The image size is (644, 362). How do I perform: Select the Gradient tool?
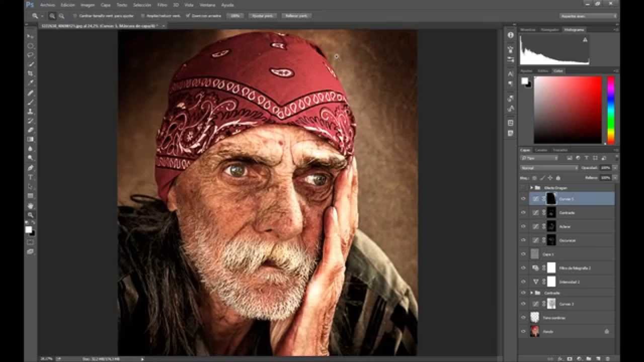pyautogui.click(x=30, y=139)
